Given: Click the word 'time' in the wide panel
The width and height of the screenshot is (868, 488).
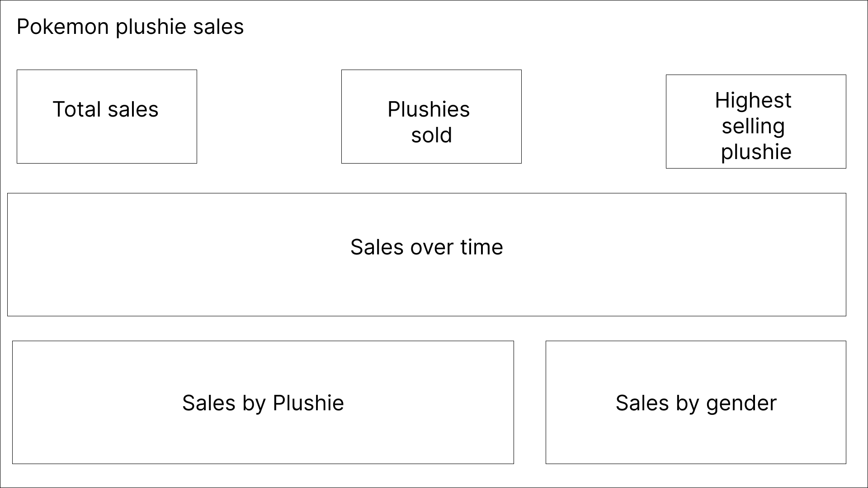Looking at the screenshot, I should click(481, 247).
